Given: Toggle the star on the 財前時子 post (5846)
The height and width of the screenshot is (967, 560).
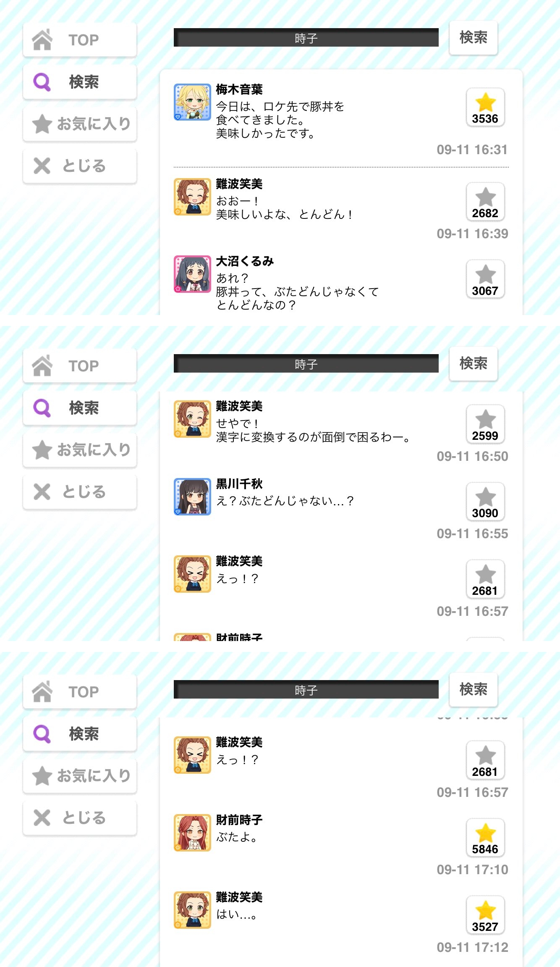Looking at the screenshot, I should tap(485, 837).
